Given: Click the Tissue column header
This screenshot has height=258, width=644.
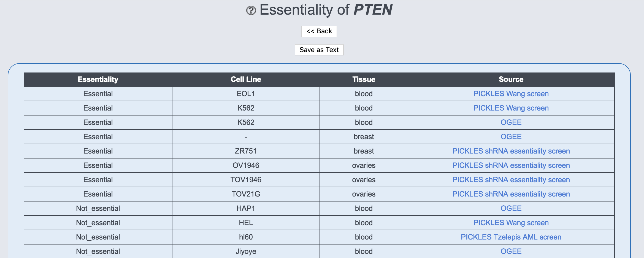Looking at the screenshot, I should point(364,79).
